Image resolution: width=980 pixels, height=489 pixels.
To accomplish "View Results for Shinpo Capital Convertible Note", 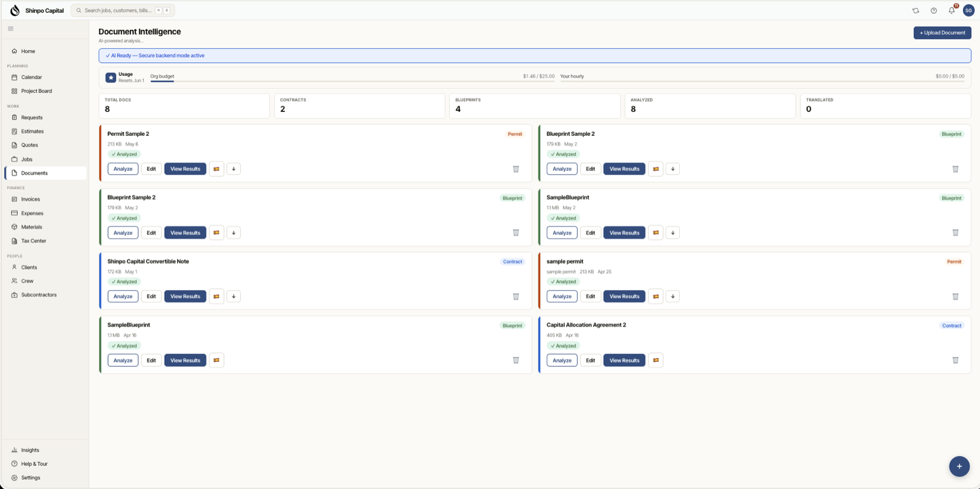I will [x=185, y=296].
